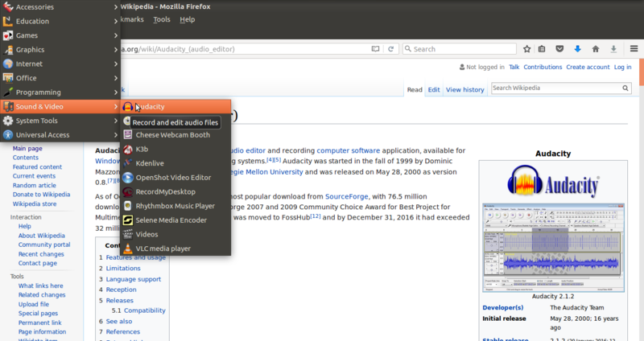
Task: Toggle Firefox reader view icon
Action: [x=375, y=49]
